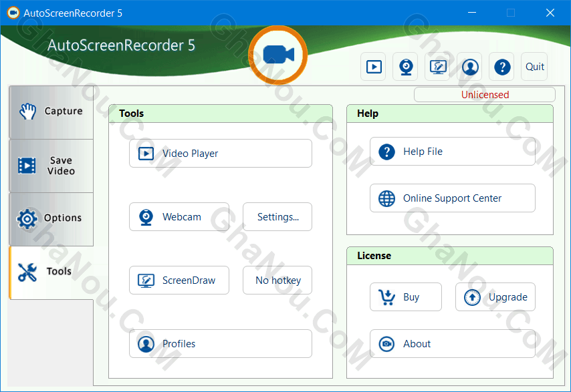The width and height of the screenshot is (571, 392).
Task: Click the Unlicensed status label
Action: tap(485, 95)
